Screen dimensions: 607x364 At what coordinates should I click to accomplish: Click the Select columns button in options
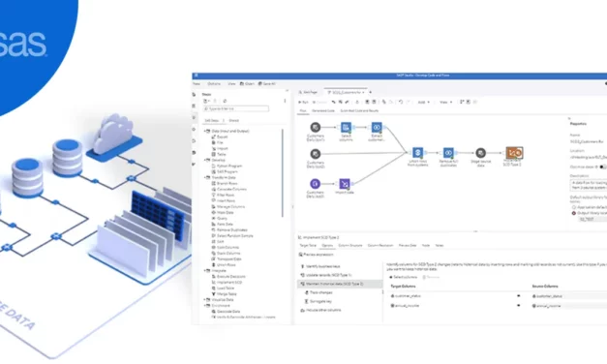[403, 277]
